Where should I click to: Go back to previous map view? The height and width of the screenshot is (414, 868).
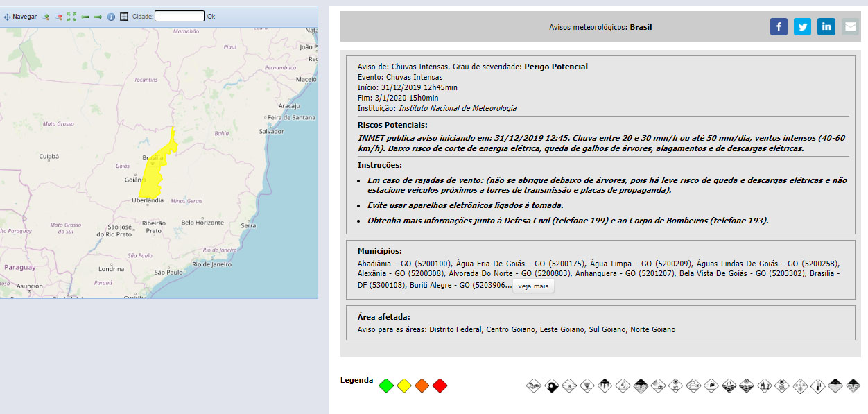[85, 17]
